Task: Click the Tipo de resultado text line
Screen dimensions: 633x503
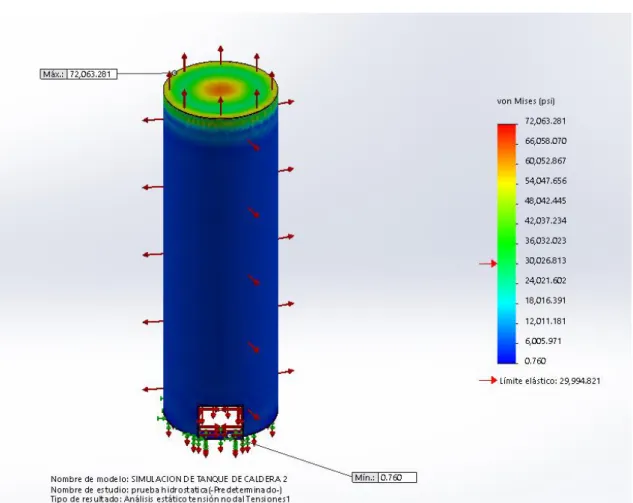Action: 170,499
